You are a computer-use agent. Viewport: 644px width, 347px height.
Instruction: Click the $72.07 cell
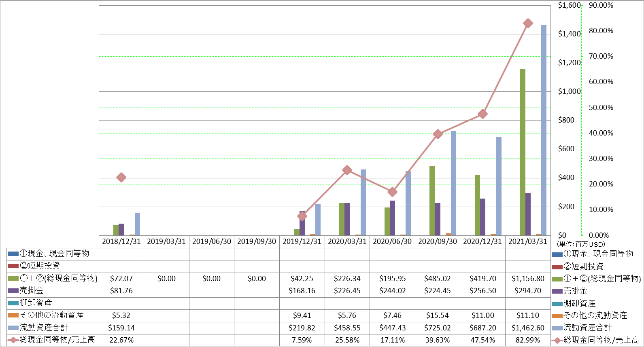tap(121, 279)
